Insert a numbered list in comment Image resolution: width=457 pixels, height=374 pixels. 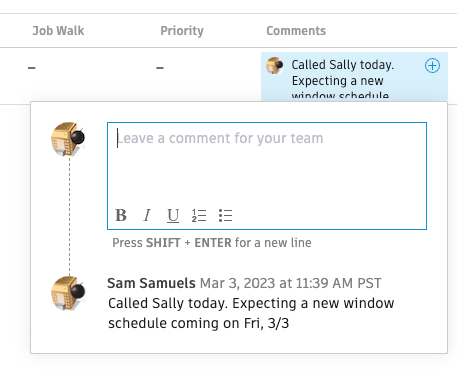tap(199, 215)
